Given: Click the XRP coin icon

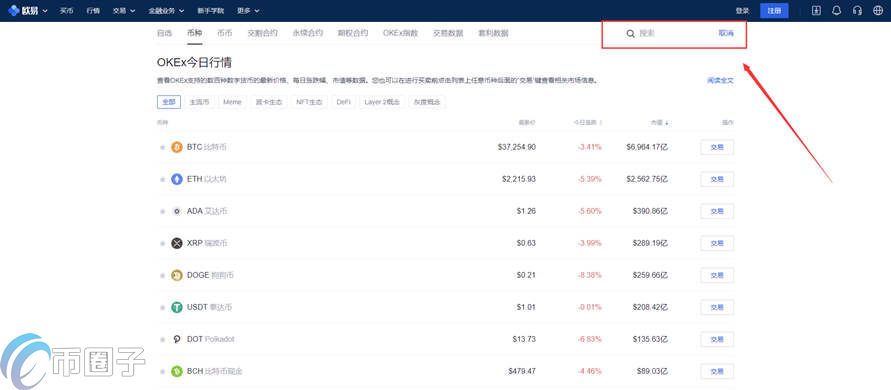Looking at the screenshot, I should pos(177,243).
